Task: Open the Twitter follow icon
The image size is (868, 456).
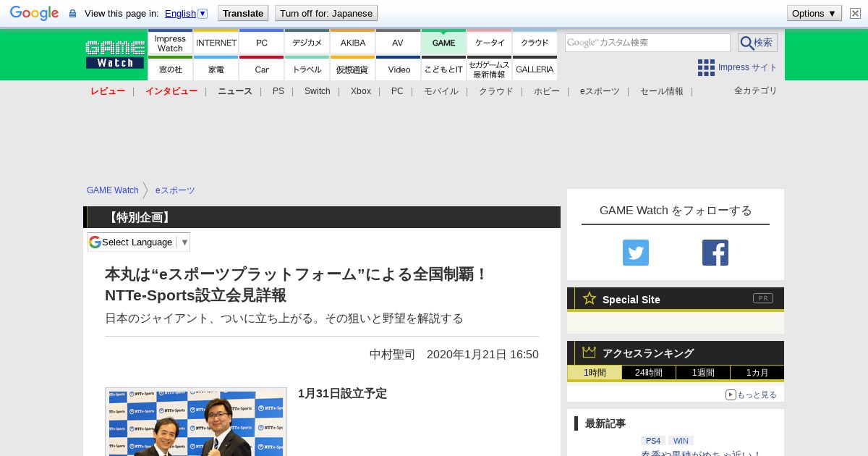Action: [636, 253]
